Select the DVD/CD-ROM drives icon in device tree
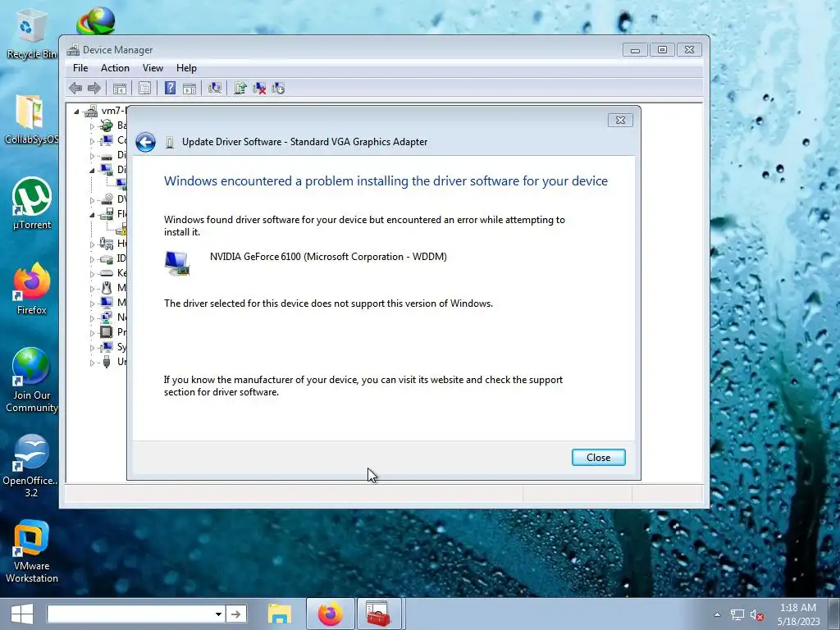840x630 pixels. pyautogui.click(x=107, y=199)
